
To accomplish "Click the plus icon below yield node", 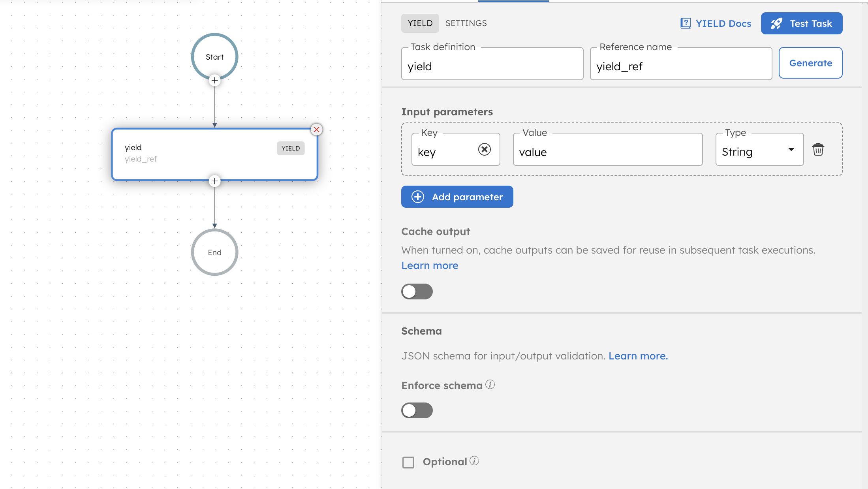I will [214, 181].
